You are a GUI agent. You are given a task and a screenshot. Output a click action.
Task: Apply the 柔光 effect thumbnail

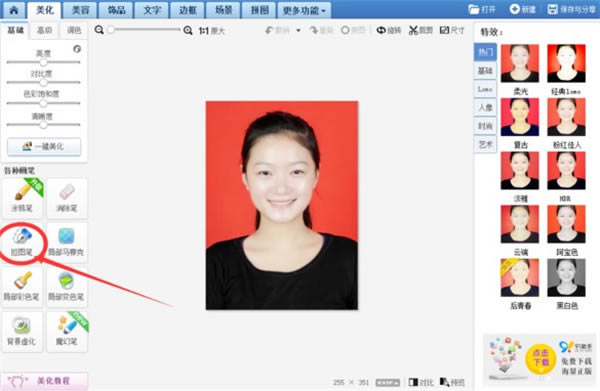tap(520, 63)
